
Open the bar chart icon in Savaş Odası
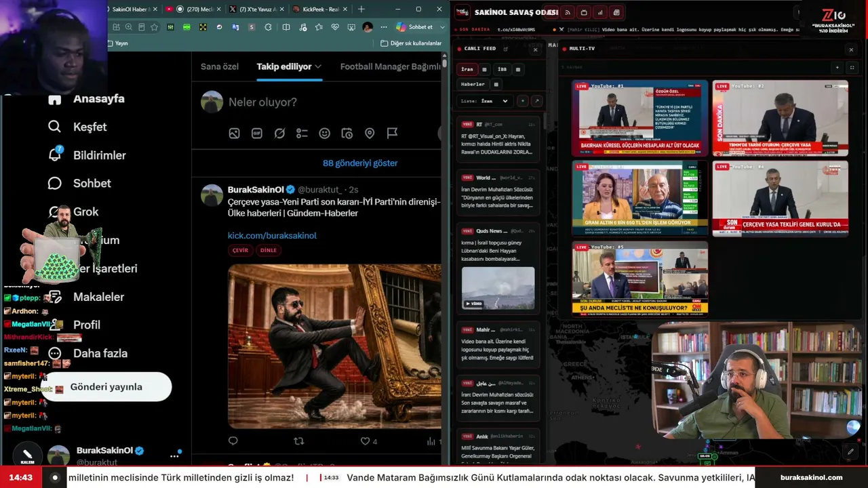click(600, 12)
